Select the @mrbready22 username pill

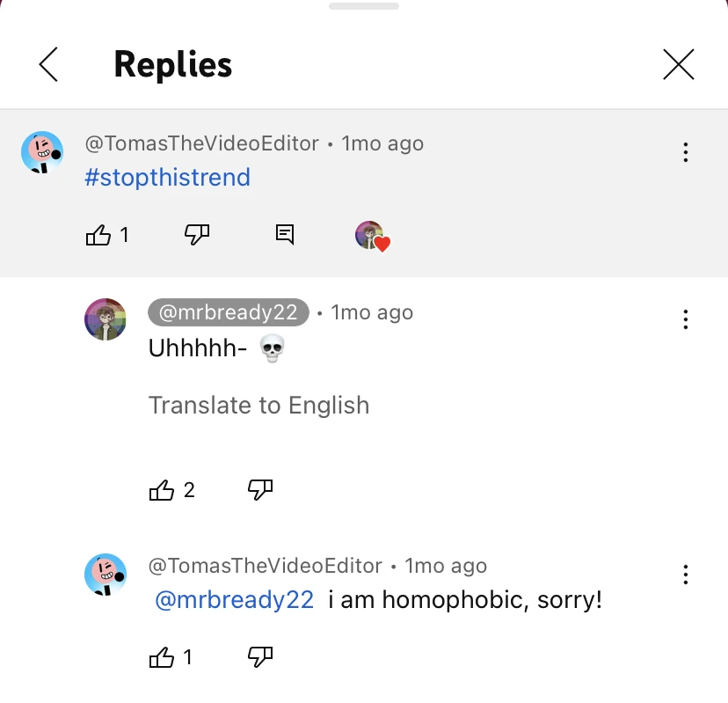point(228,312)
